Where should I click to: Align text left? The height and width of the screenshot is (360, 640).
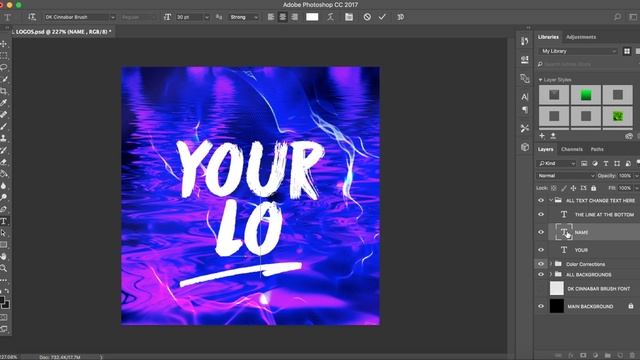point(271,17)
